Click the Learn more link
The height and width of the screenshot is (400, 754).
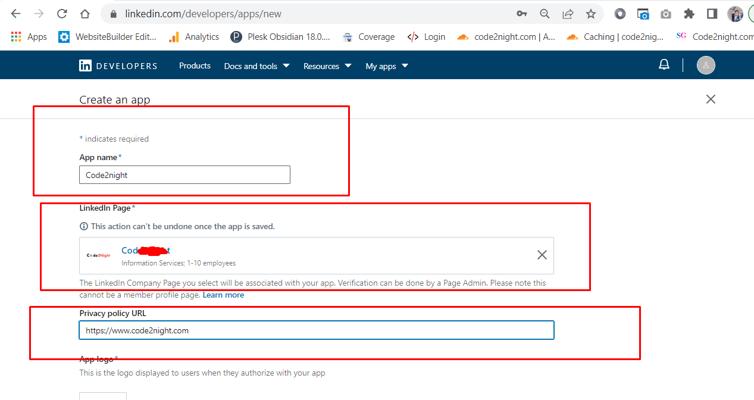pyautogui.click(x=223, y=295)
